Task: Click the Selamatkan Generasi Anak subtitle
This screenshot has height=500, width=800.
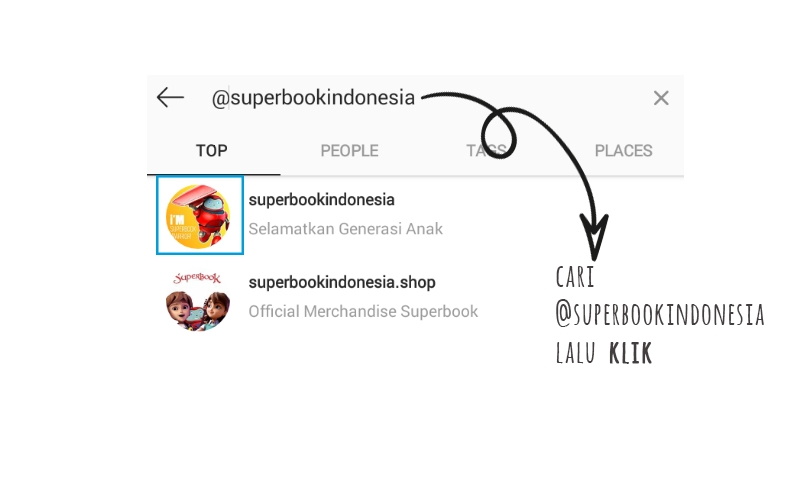Action: (x=345, y=229)
